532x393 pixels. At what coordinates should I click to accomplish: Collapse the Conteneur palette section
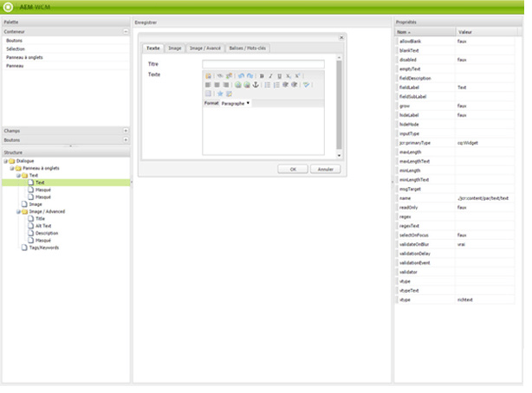pos(126,31)
